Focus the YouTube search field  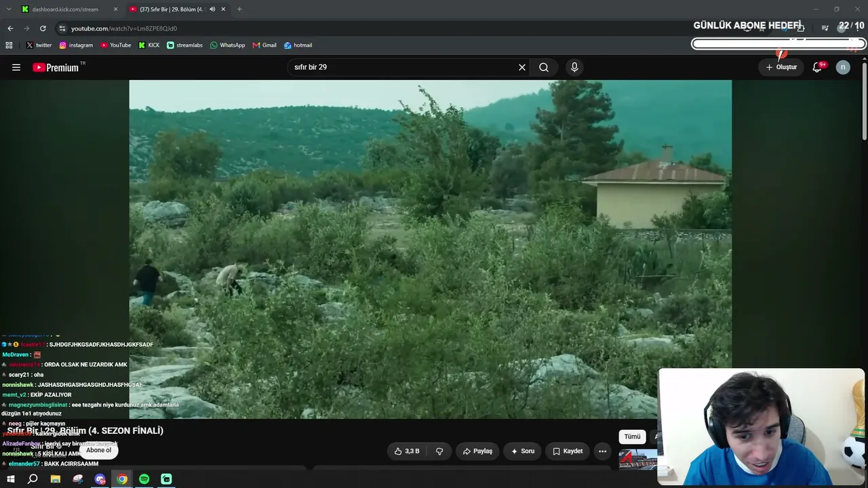[400, 67]
